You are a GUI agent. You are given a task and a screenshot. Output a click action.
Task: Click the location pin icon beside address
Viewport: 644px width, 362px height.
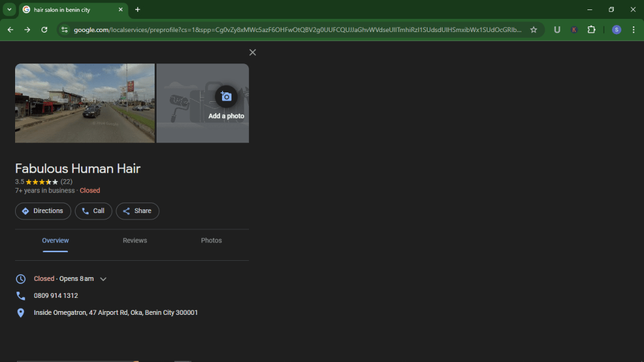click(x=21, y=313)
